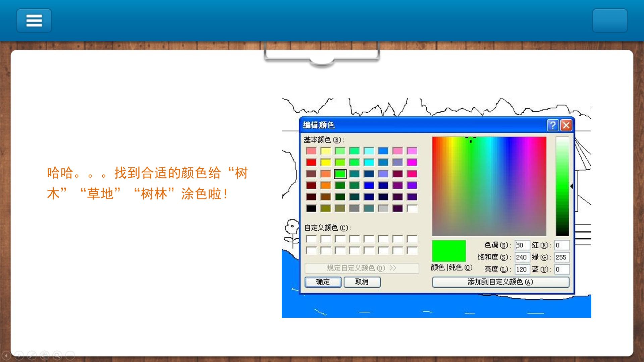
Task: Click the help question mark in dialog
Action: (553, 125)
